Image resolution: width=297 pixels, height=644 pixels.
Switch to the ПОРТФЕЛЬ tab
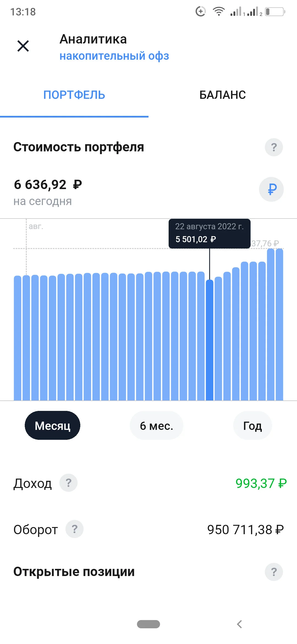(x=74, y=95)
